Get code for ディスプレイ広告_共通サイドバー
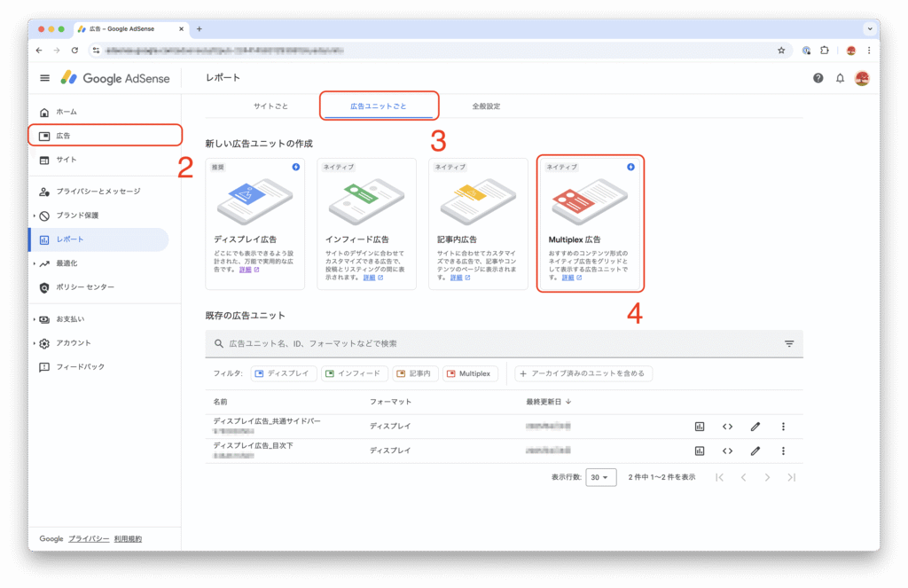The height and width of the screenshot is (588, 908). (x=727, y=427)
